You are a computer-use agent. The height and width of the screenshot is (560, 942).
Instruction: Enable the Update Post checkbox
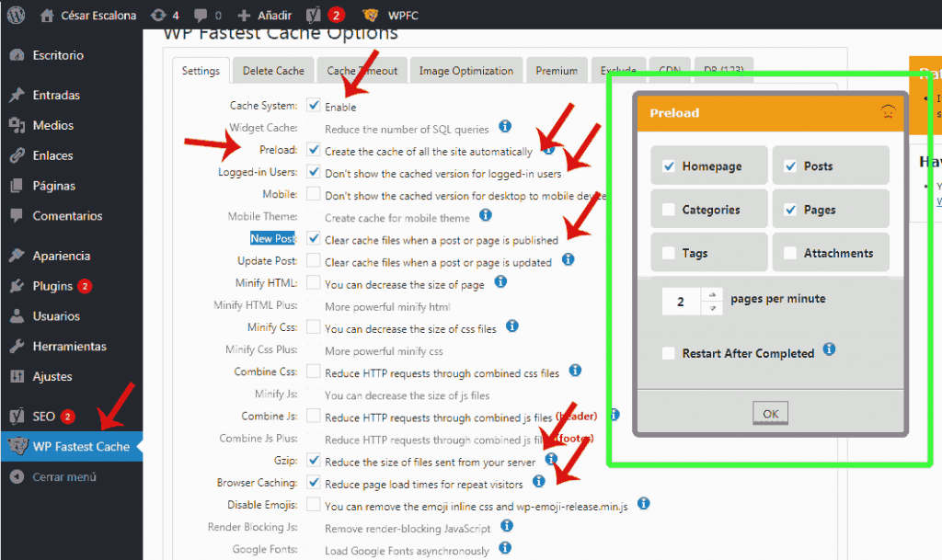click(313, 260)
